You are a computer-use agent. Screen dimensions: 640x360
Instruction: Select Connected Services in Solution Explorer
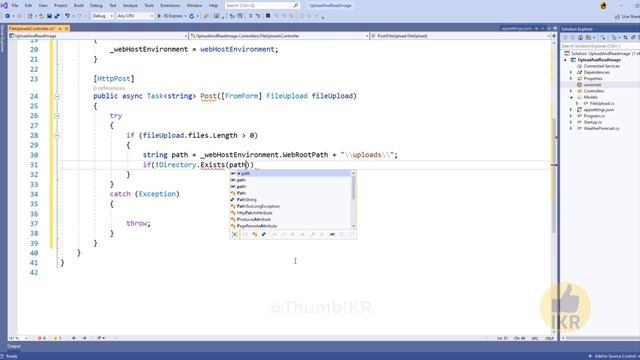click(x=601, y=66)
